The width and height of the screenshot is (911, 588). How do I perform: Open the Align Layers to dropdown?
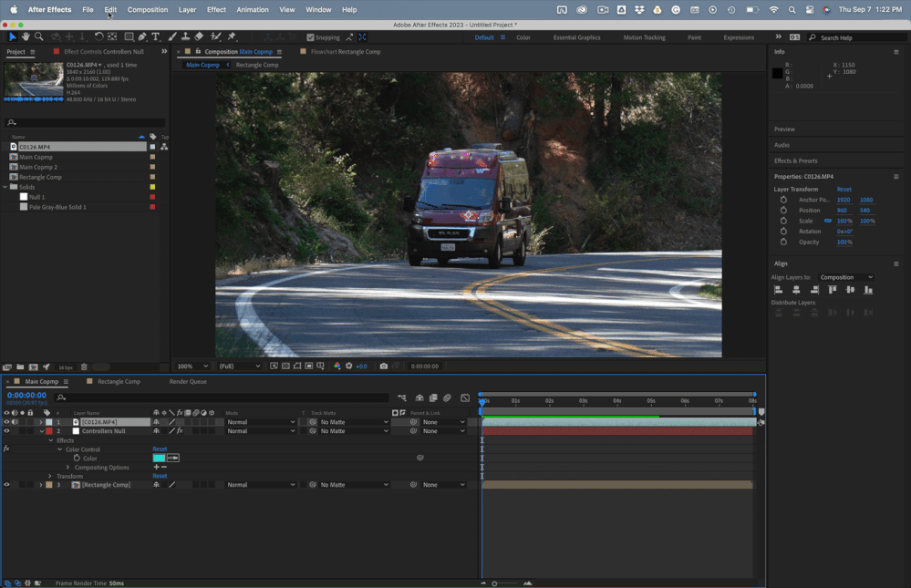[x=845, y=277]
